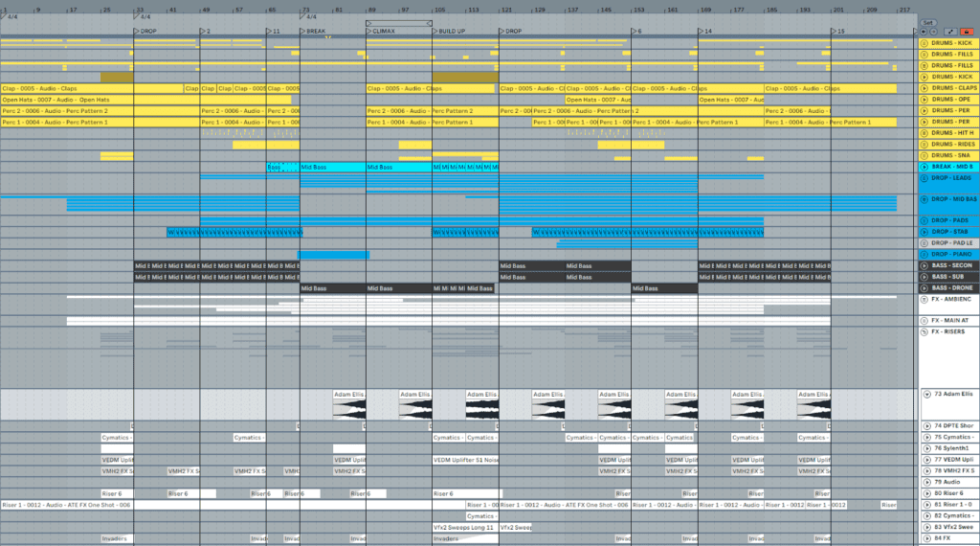Toggle the diagonal-arrow button beside Lock Envelopes

click(950, 32)
